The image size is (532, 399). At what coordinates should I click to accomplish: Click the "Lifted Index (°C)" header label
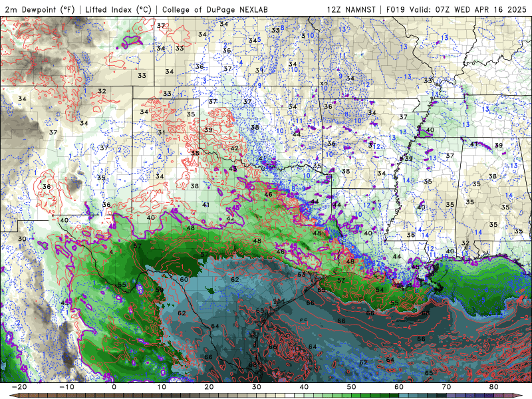(x=118, y=9)
